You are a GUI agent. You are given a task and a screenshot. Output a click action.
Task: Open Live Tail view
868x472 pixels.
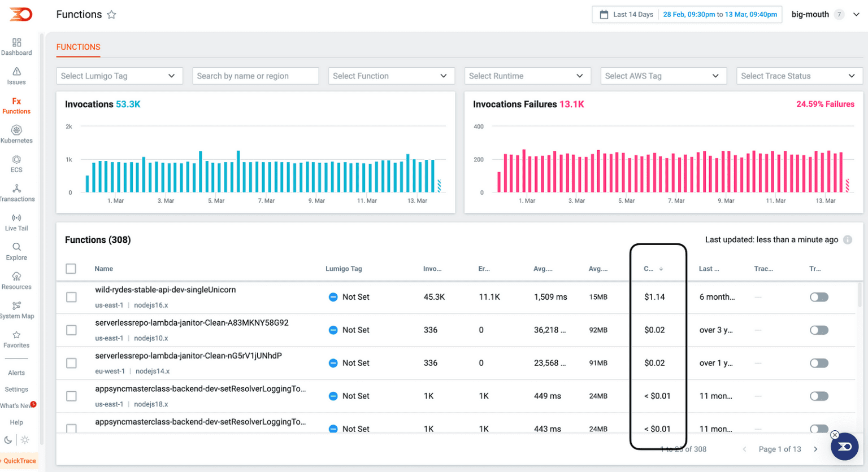tap(16, 222)
